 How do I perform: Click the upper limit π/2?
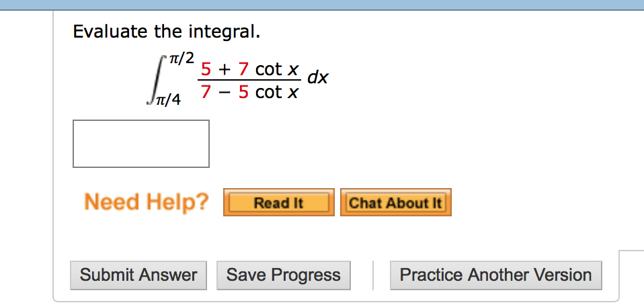(x=181, y=60)
